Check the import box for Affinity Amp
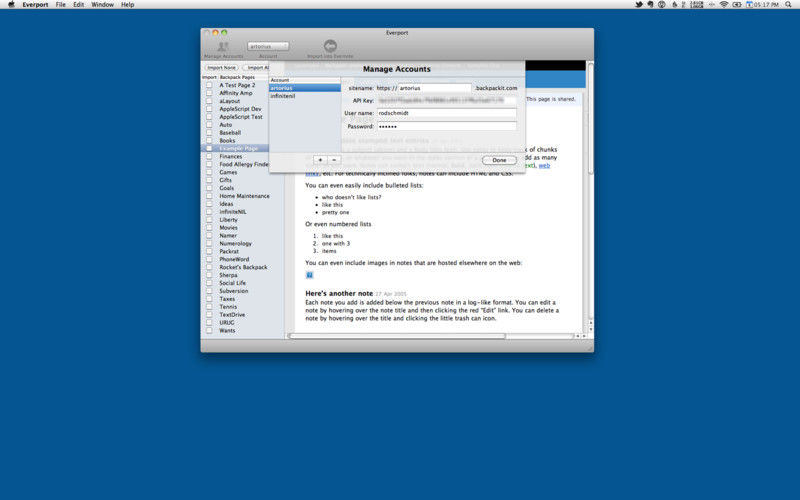 click(x=209, y=93)
